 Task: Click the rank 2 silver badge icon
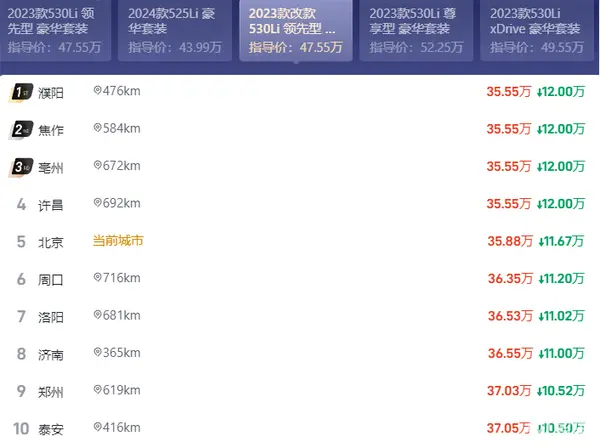[21, 130]
